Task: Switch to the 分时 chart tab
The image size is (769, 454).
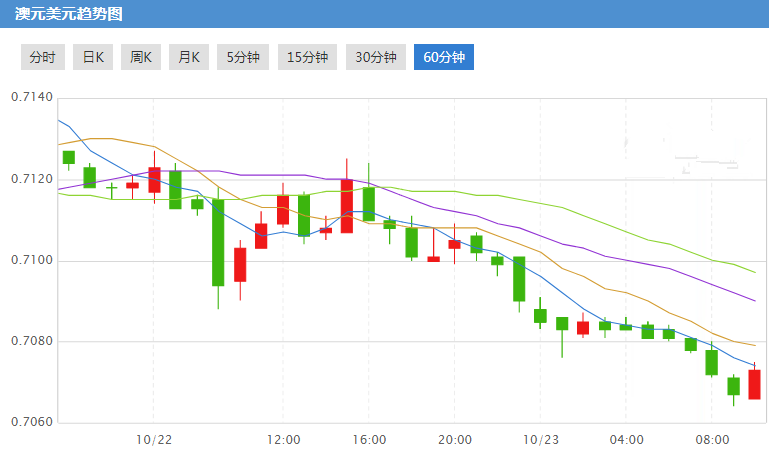Action: pyautogui.click(x=42, y=57)
